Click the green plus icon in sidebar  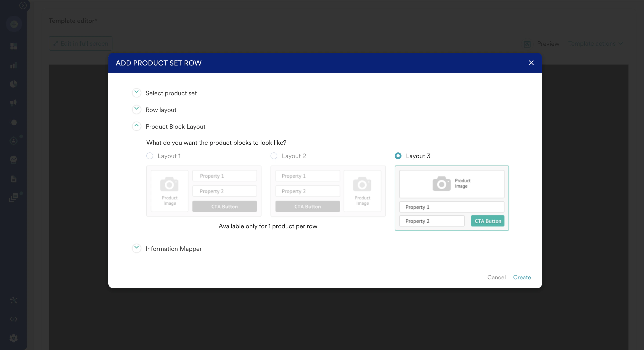14,24
